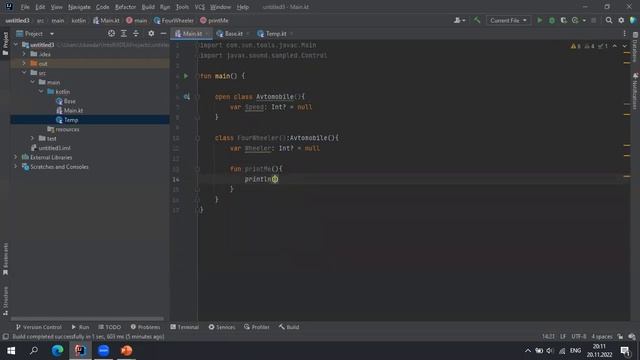Image resolution: width=640 pixels, height=360 pixels.
Task: Collapse the kotlin folder in tree
Action: click(x=41, y=91)
